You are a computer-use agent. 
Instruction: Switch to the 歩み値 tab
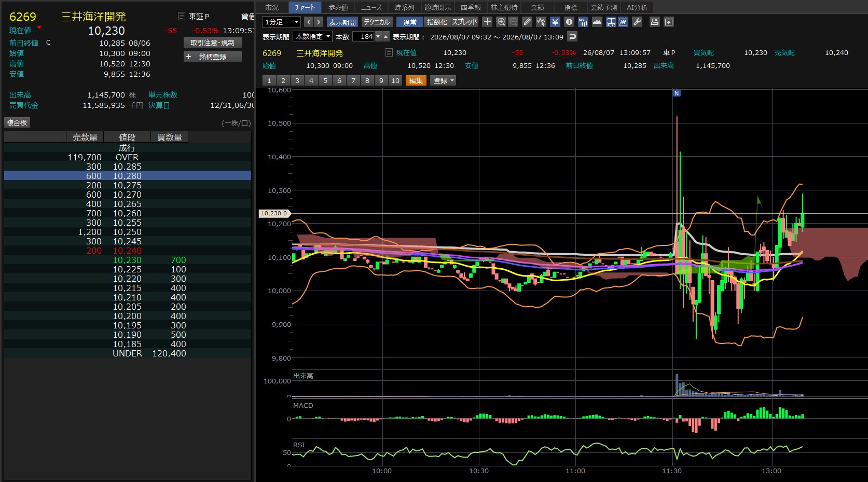pyautogui.click(x=338, y=7)
